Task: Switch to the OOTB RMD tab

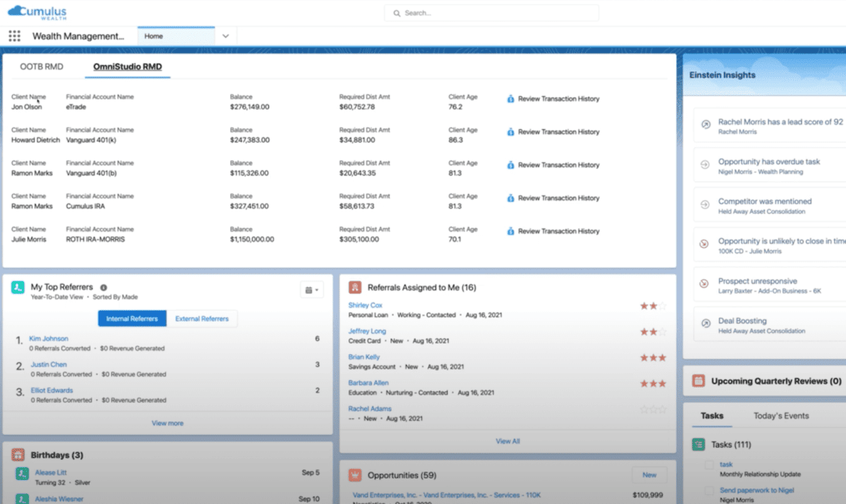Action: tap(39, 65)
